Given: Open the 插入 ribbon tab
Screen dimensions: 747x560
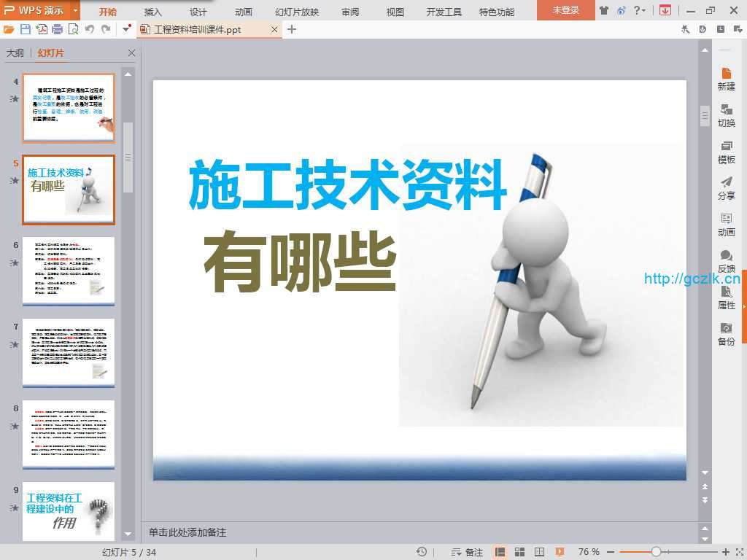Looking at the screenshot, I should pos(153,12).
